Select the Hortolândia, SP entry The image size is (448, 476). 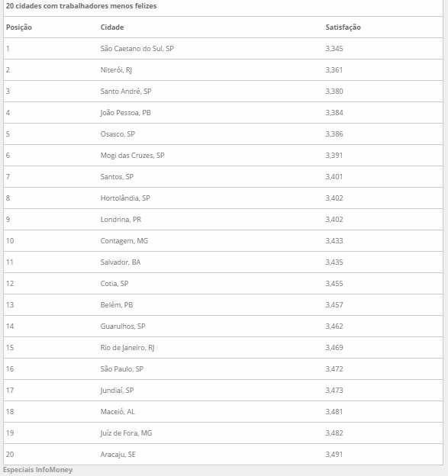pyautogui.click(x=125, y=198)
